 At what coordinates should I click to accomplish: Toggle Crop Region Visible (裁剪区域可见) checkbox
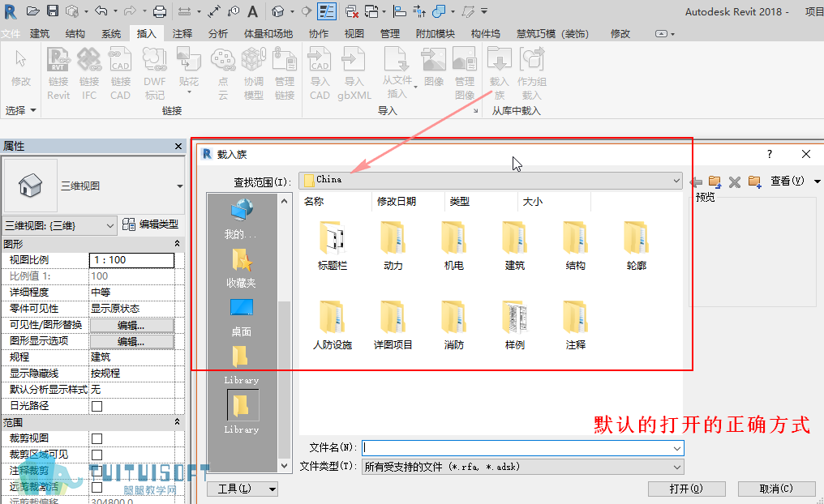(x=97, y=455)
